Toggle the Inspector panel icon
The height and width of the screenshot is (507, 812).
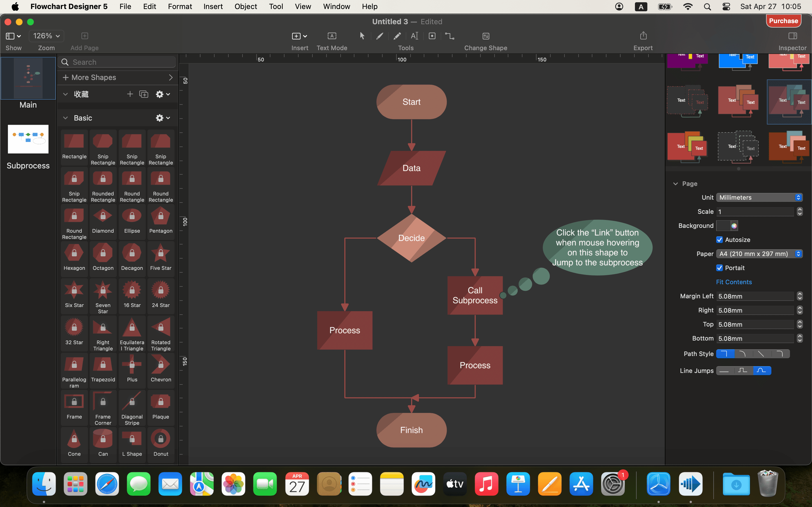pyautogui.click(x=793, y=35)
